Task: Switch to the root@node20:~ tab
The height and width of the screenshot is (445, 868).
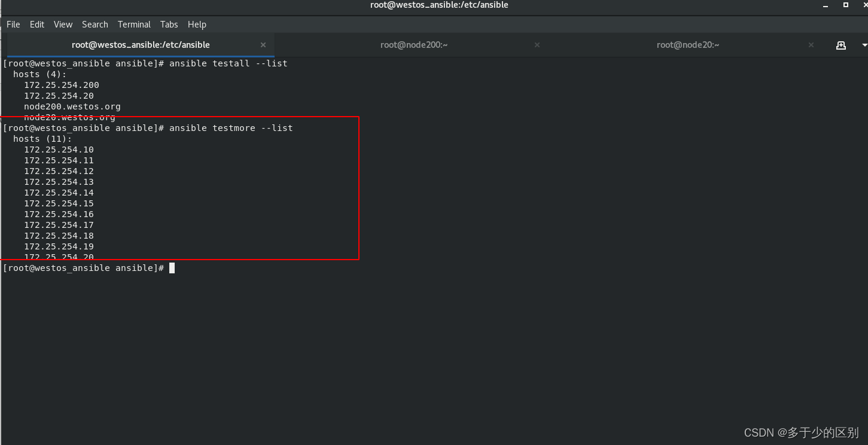Action: (x=688, y=45)
